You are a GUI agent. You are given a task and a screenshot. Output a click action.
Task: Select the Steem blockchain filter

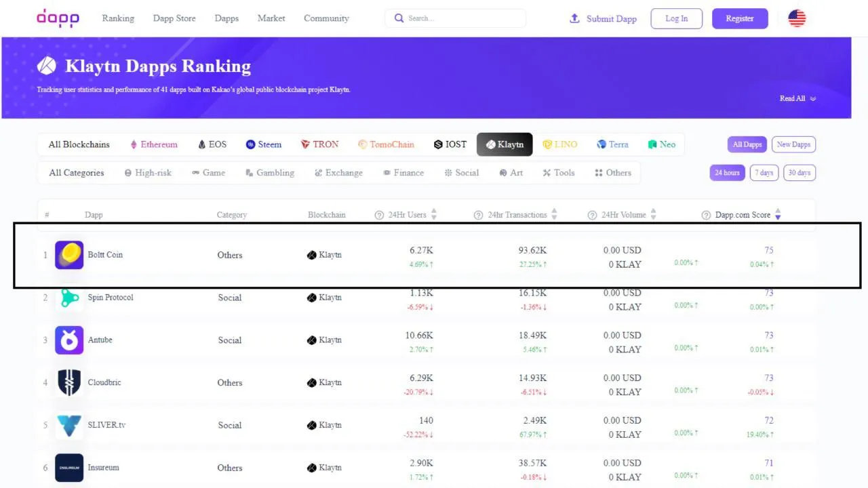pos(264,144)
